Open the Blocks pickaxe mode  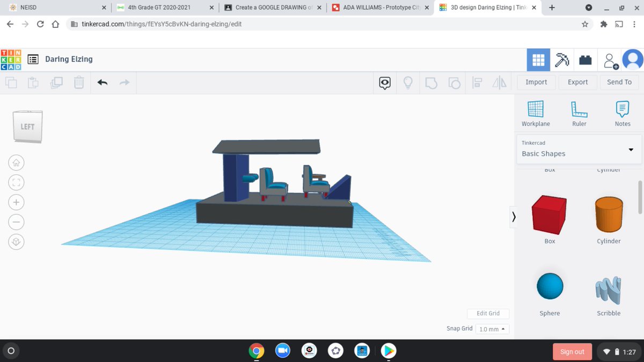click(562, 60)
